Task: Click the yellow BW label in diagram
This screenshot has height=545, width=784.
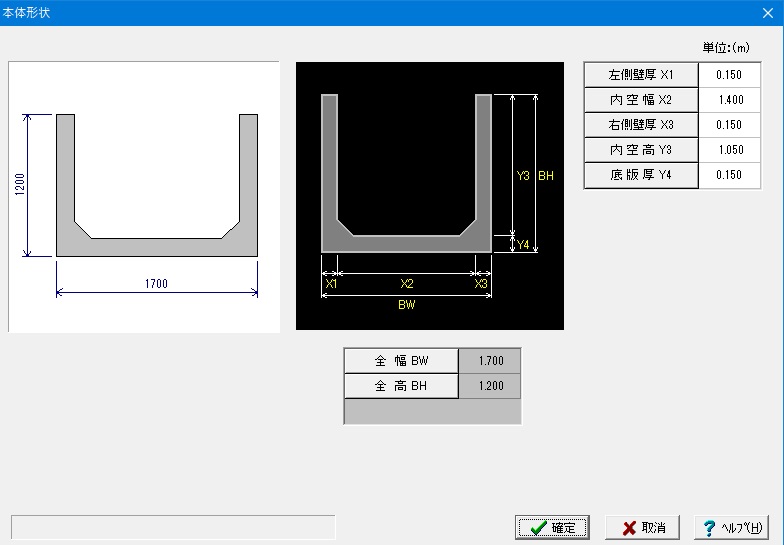Action: click(x=406, y=304)
